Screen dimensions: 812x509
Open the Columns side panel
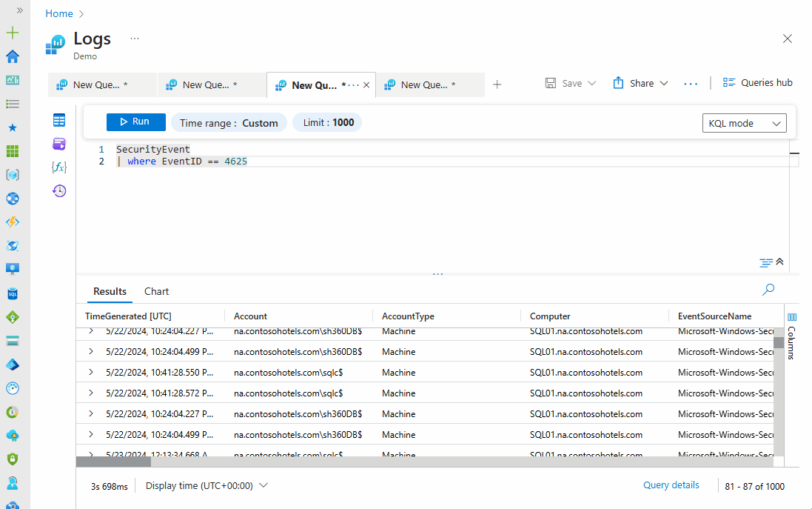(x=792, y=337)
